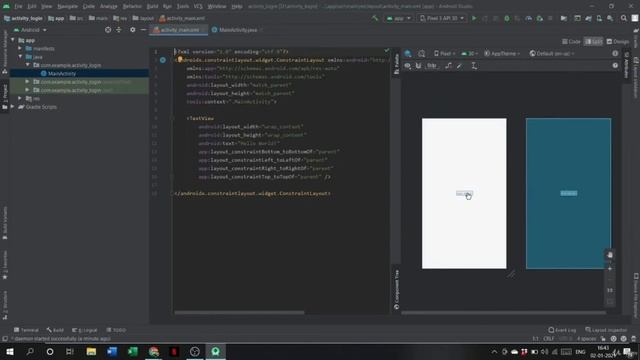Open Project panel gear settings
The height and width of the screenshot is (360, 640).
click(x=133, y=30)
